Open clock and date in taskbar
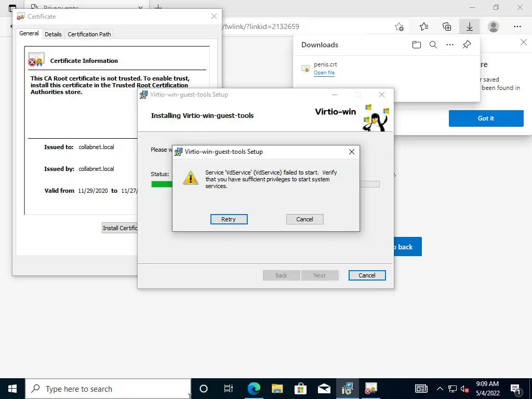Image resolution: width=532 pixels, height=399 pixels. click(x=487, y=389)
